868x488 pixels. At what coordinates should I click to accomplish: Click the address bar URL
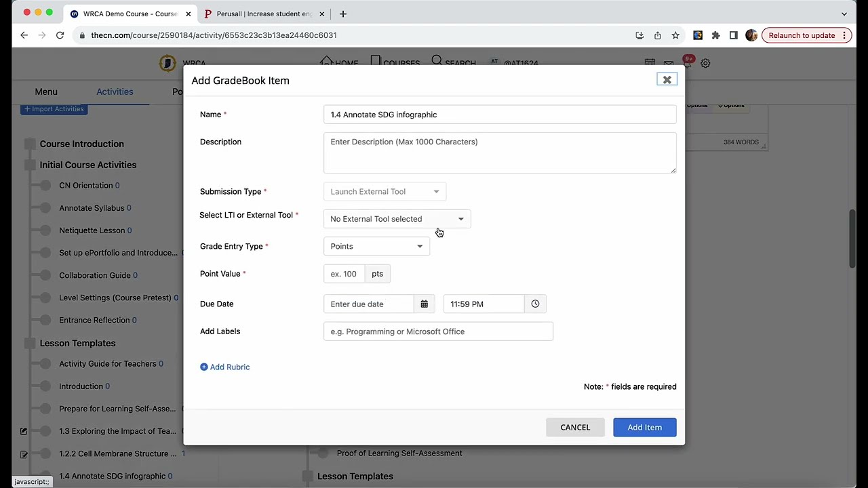[214, 35]
